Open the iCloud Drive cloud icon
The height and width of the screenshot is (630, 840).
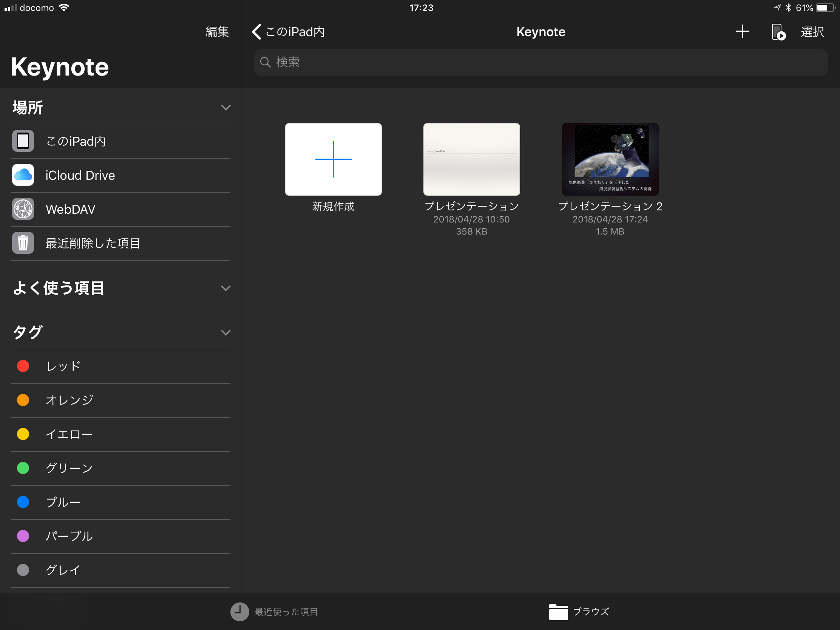click(x=23, y=175)
